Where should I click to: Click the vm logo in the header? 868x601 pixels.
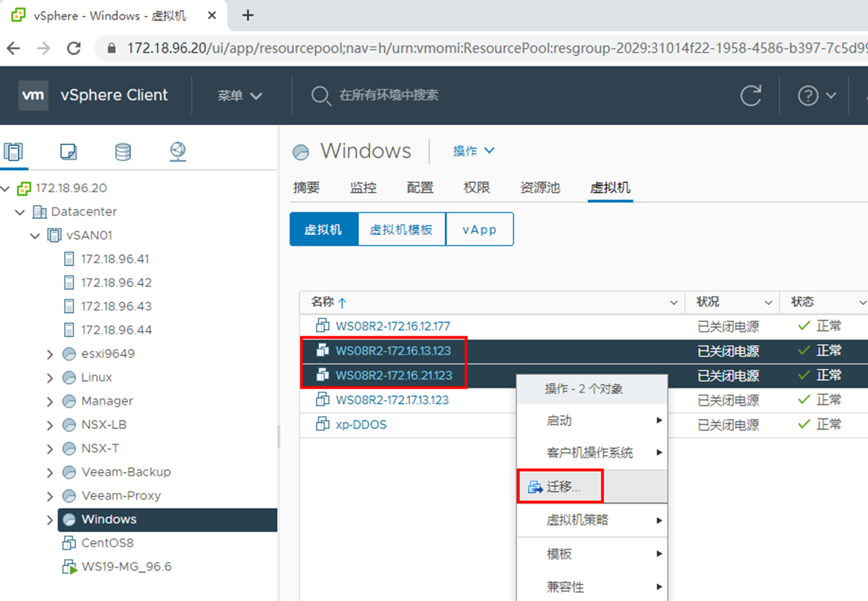click(33, 95)
